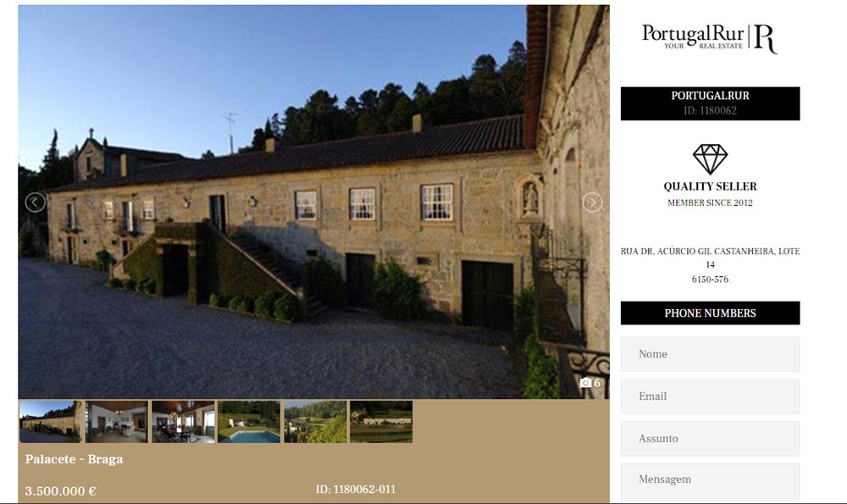The width and height of the screenshot is (847, 504).
Task: Click the camera photo count icon
Action: pyautogui.click(x=585, y=383)
